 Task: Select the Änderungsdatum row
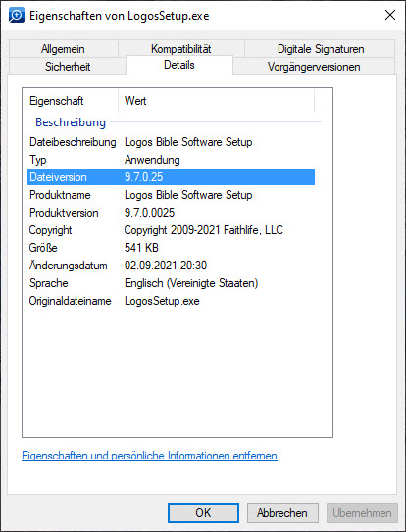tap(171, 266)
